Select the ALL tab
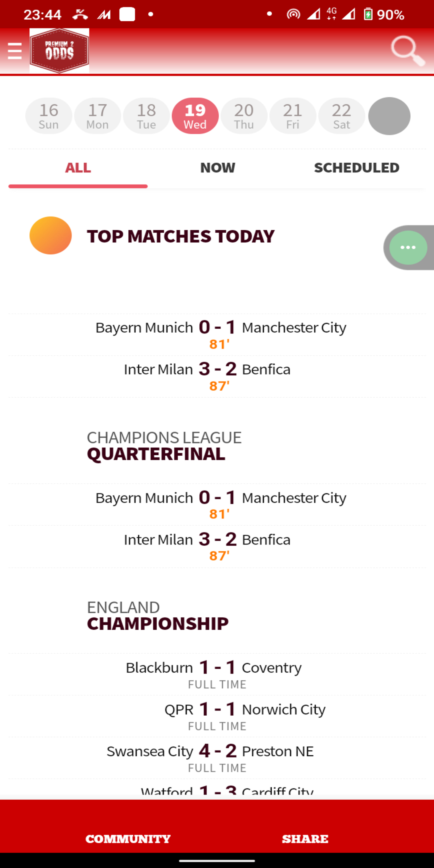Viewport: 434px width, 868px height. coord(78,168)
